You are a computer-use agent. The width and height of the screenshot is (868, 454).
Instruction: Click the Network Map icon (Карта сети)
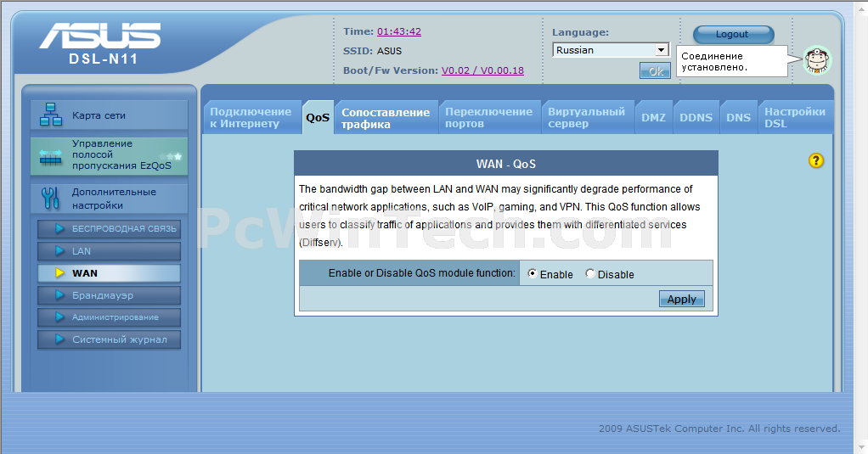coord(51,115)
